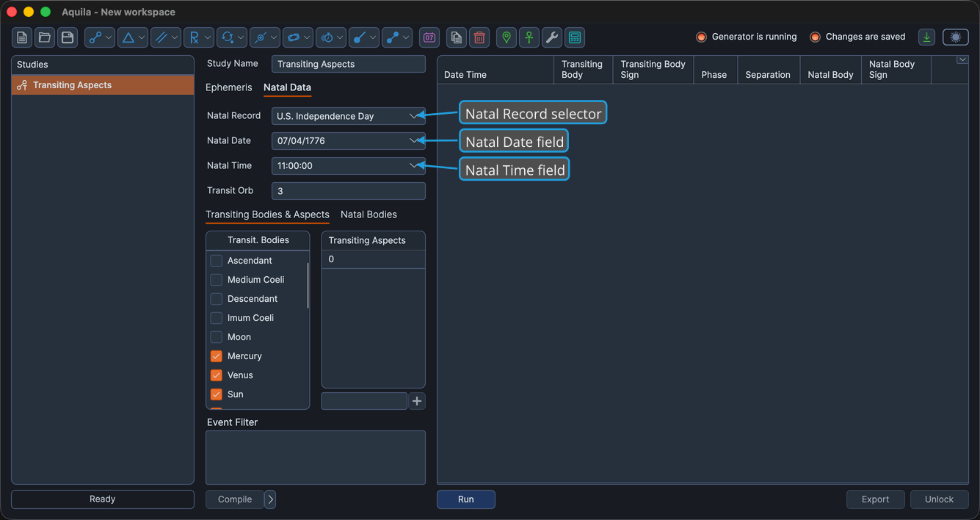Open the retrograde Rx study tool
Screen dimensions: 980x520
point(199,37)
